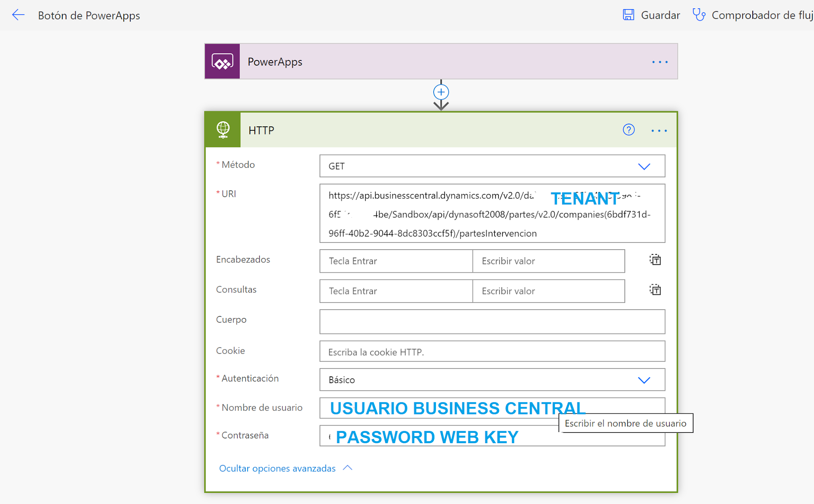
Task: Go back using the back arrow
Action: (x=18, y=15)
